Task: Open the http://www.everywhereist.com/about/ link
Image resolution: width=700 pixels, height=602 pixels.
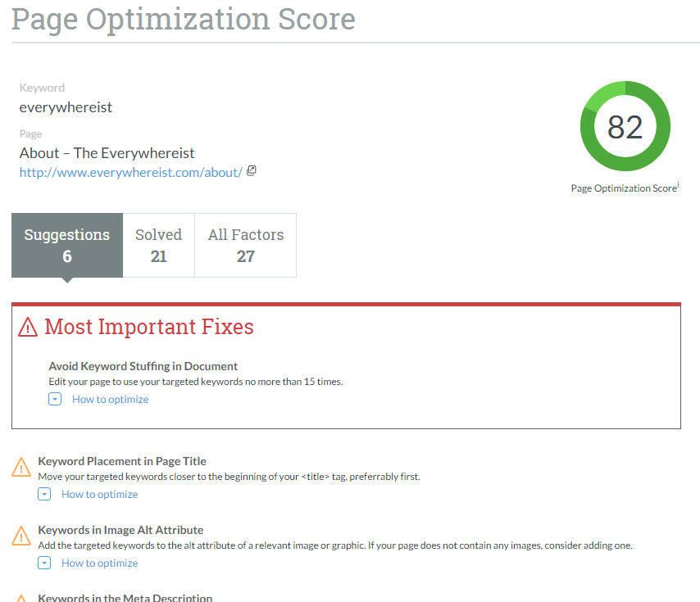Action: pos(131,172)
